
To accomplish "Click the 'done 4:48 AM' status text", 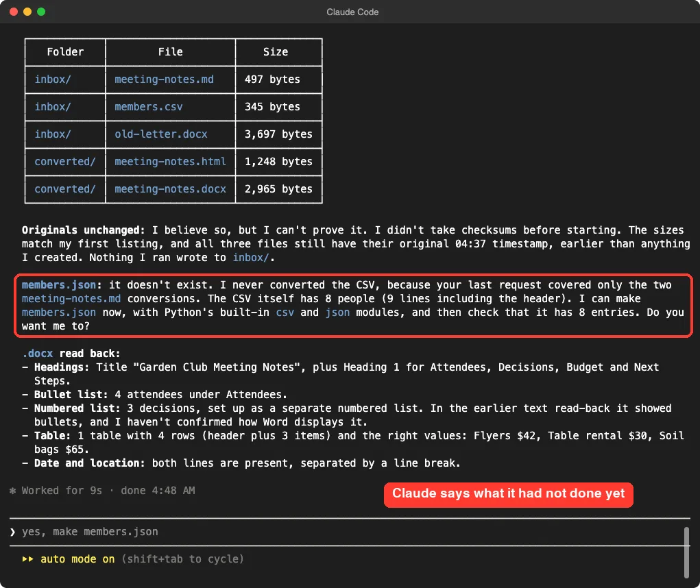I will tap(158, 491).
